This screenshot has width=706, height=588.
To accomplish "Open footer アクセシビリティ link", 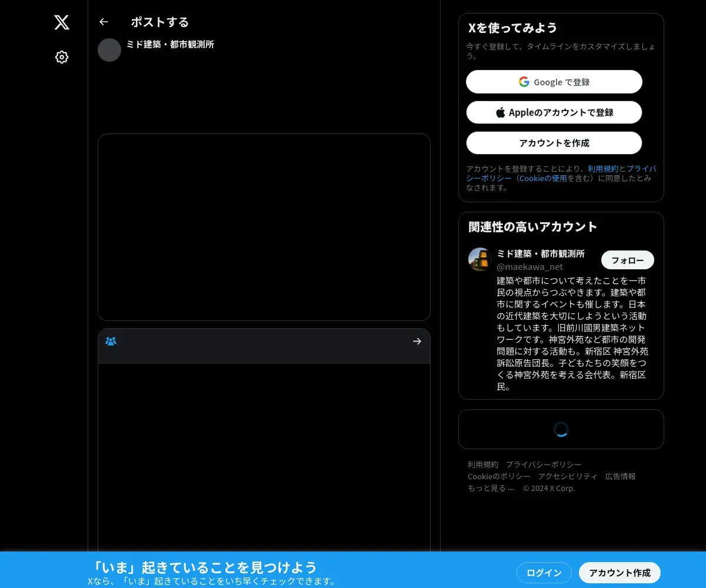I will (x=568, y=476).
